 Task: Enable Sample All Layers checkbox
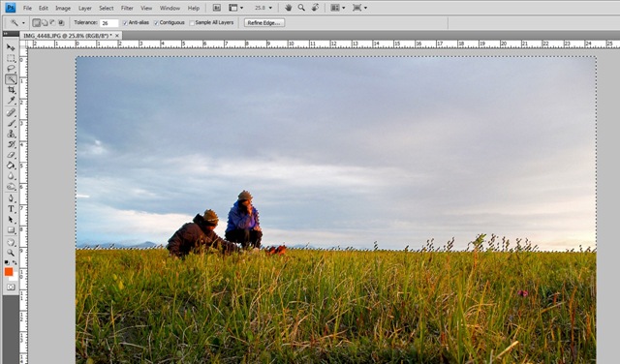coord(192,23)
